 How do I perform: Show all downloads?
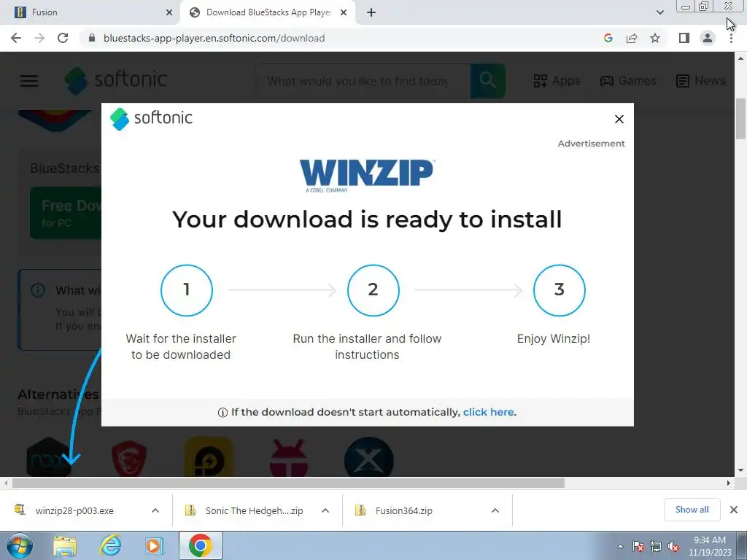[x=692, y=510]
